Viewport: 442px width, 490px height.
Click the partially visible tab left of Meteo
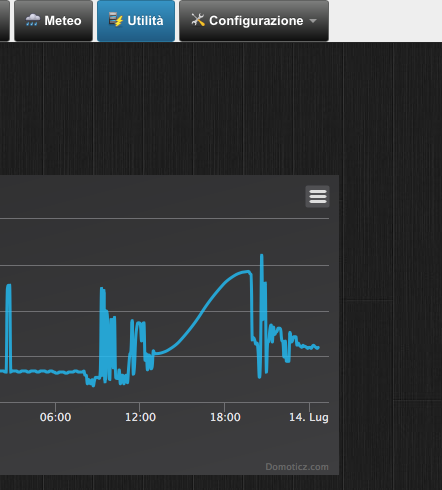click(5, 21)
